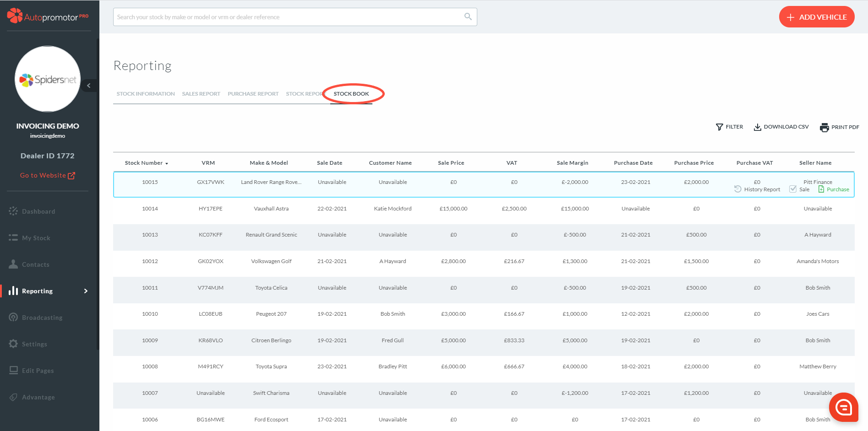Click the Download CSV icon
This screenshot has height=431, width=868.
[x=758, y=127]
